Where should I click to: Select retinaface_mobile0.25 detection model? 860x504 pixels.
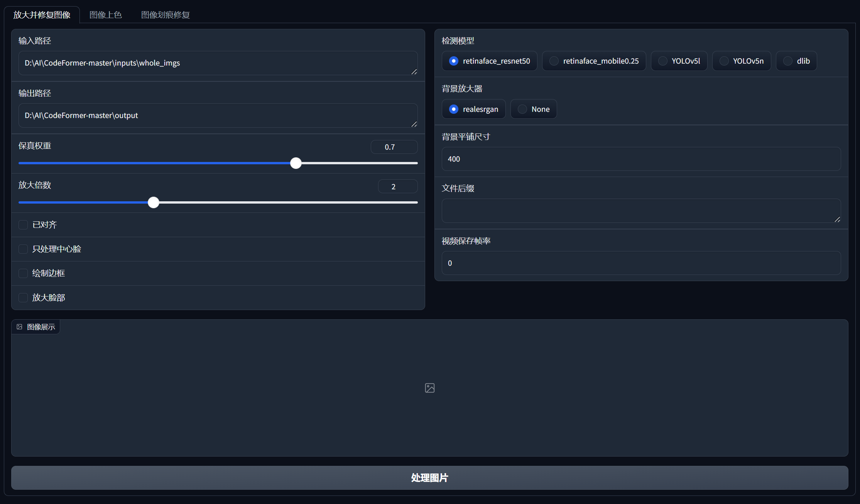(552, 60)
